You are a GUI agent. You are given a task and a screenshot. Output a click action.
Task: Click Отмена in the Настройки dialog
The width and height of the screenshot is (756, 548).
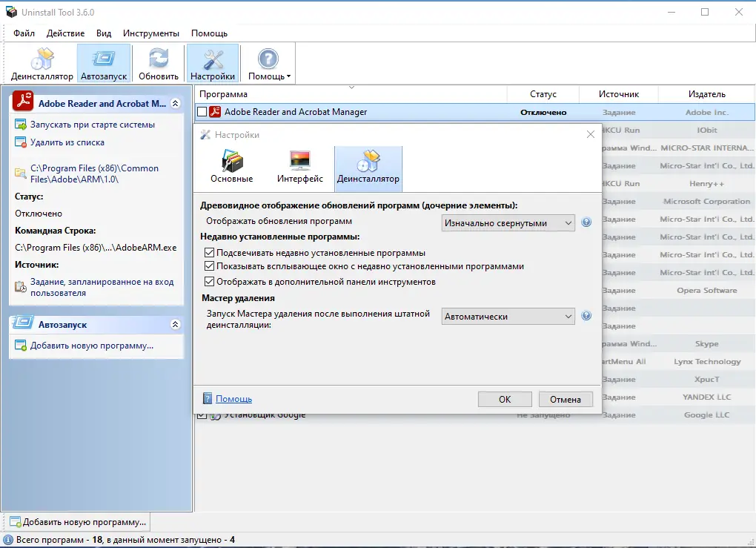click(566, 400)
